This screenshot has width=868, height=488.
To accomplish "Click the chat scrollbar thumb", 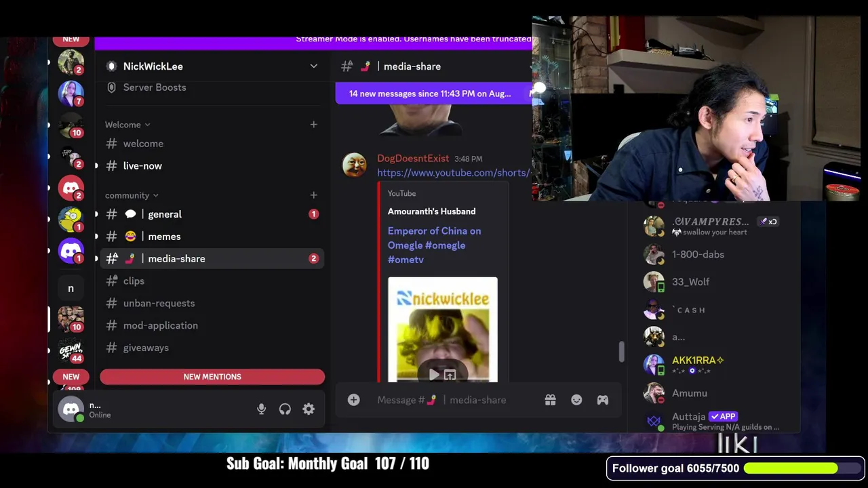I will point(620,352).
